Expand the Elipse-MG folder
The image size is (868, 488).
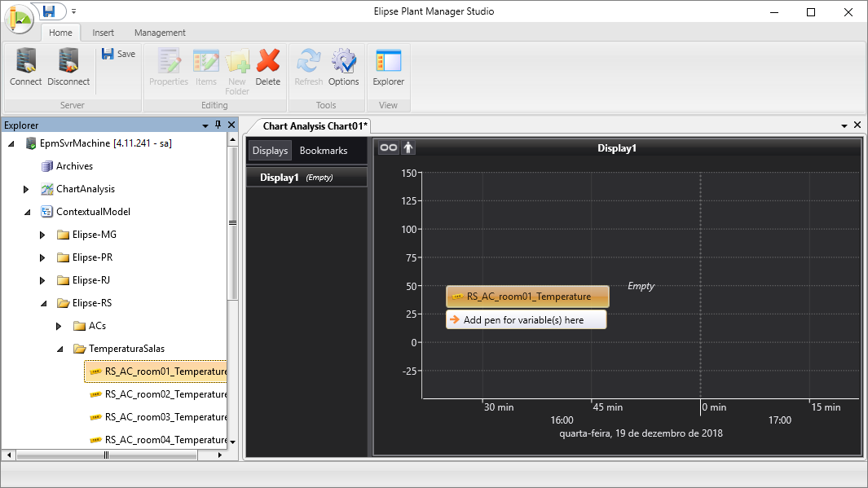(43, 235)
